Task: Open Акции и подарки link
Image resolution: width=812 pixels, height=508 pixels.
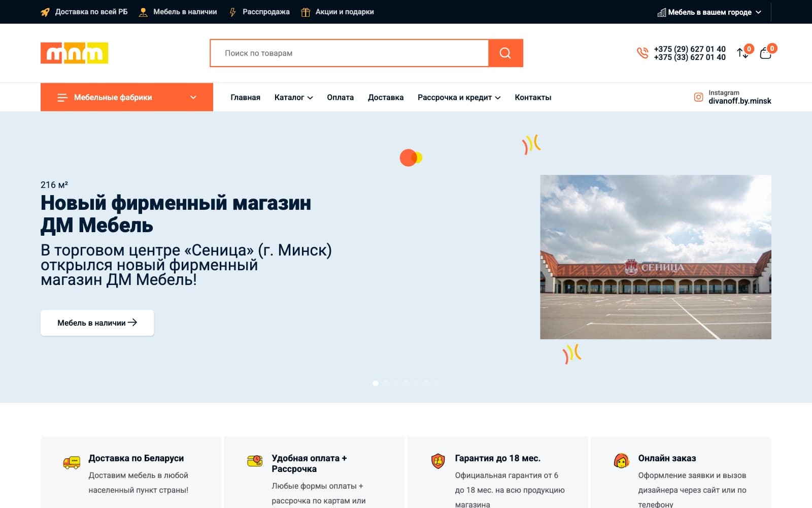Action: (345, 12)
